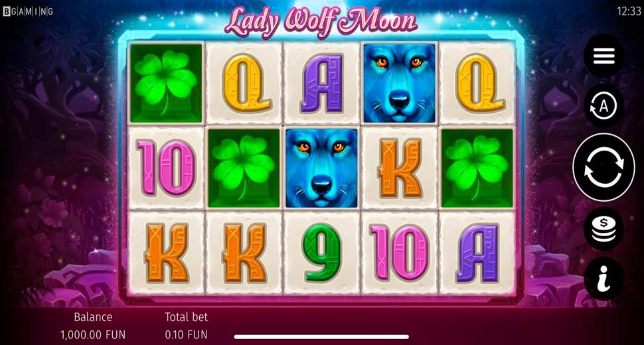This screenshot has height=345, width=644.
Task: Click the yellow Q symbol in the fifth reel
Action: [x=477, y=84]
